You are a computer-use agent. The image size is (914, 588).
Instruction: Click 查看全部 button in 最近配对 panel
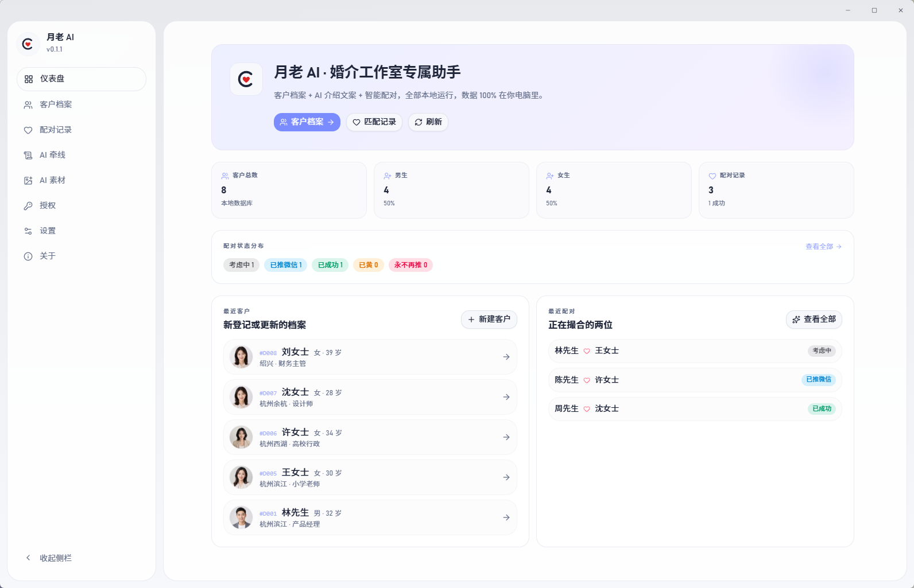click(814, 320)
